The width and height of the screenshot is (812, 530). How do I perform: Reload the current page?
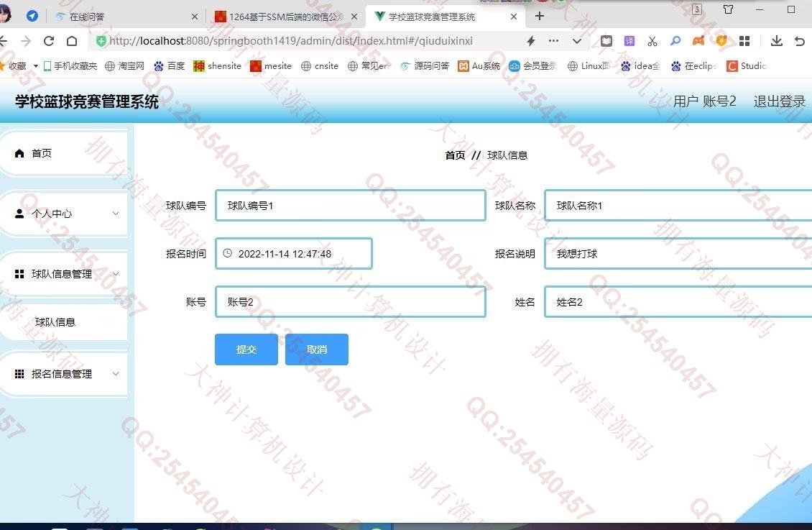click(49, 41)
